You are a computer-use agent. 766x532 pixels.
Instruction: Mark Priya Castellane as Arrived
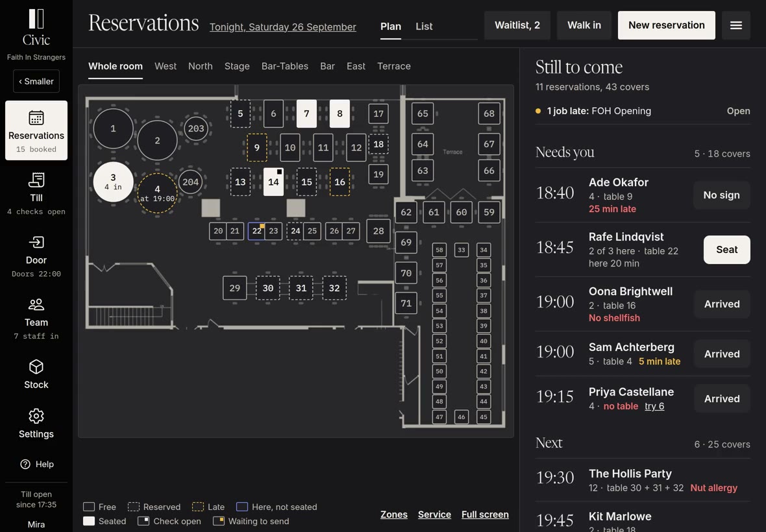(722, 399)
